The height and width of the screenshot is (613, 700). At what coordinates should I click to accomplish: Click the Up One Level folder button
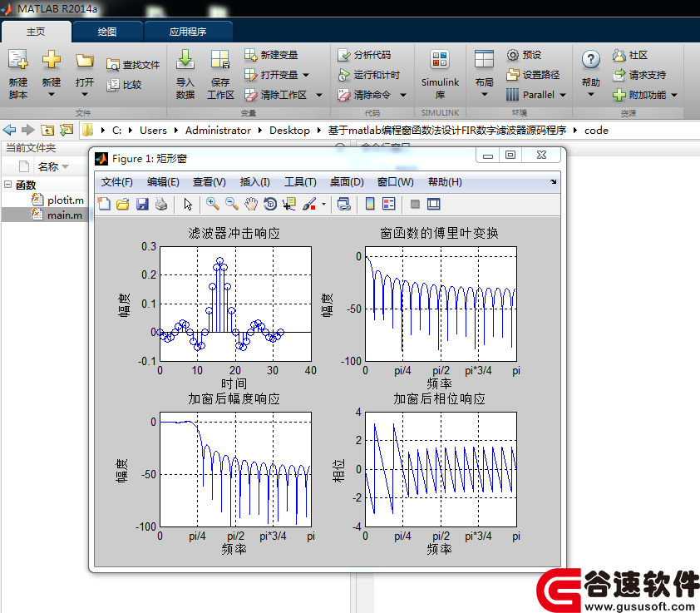(47, 130)
